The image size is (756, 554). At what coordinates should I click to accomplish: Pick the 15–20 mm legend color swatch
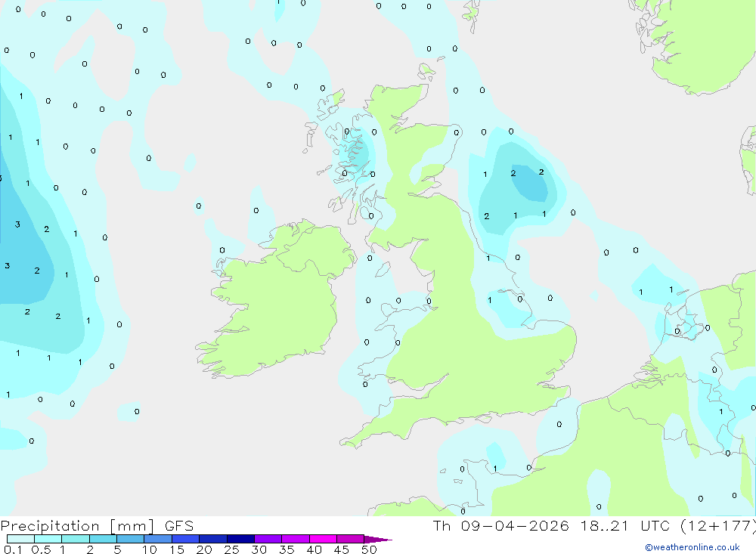pos(185,539)
